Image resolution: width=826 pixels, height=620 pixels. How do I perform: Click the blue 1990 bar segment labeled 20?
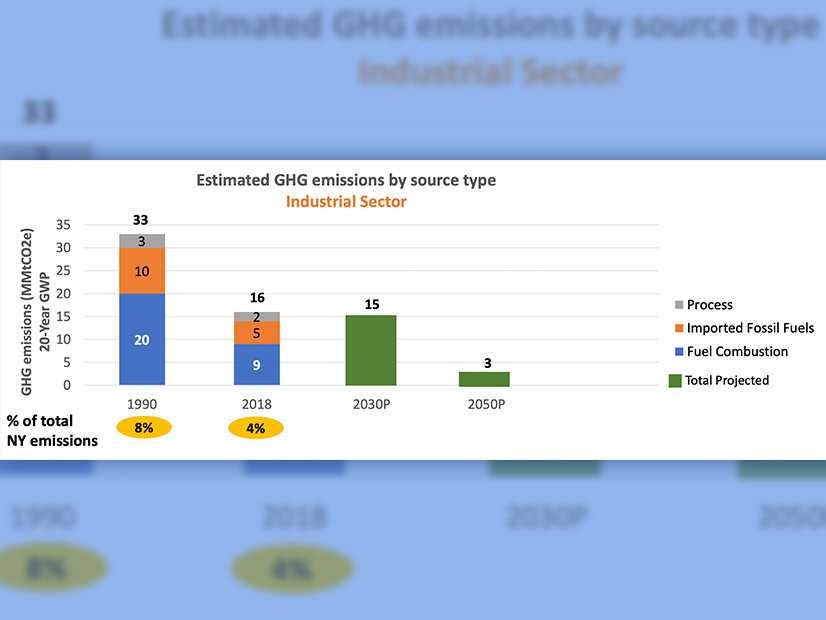(x=142, y=339)
